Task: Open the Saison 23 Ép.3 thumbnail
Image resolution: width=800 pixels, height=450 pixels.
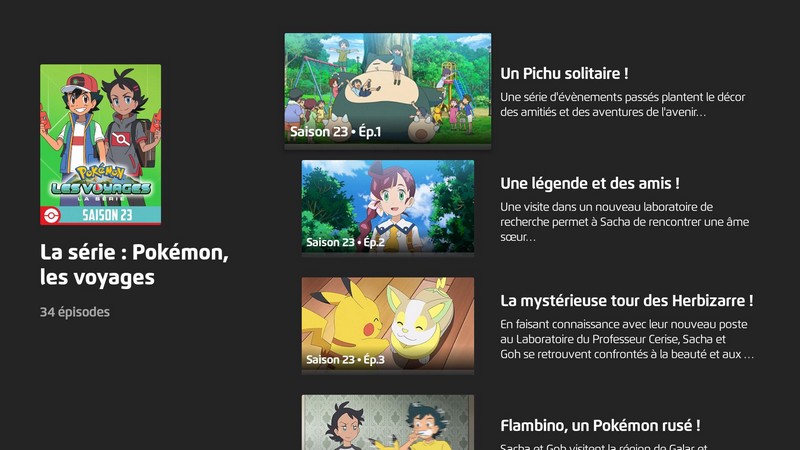Action: click(388, 323)
